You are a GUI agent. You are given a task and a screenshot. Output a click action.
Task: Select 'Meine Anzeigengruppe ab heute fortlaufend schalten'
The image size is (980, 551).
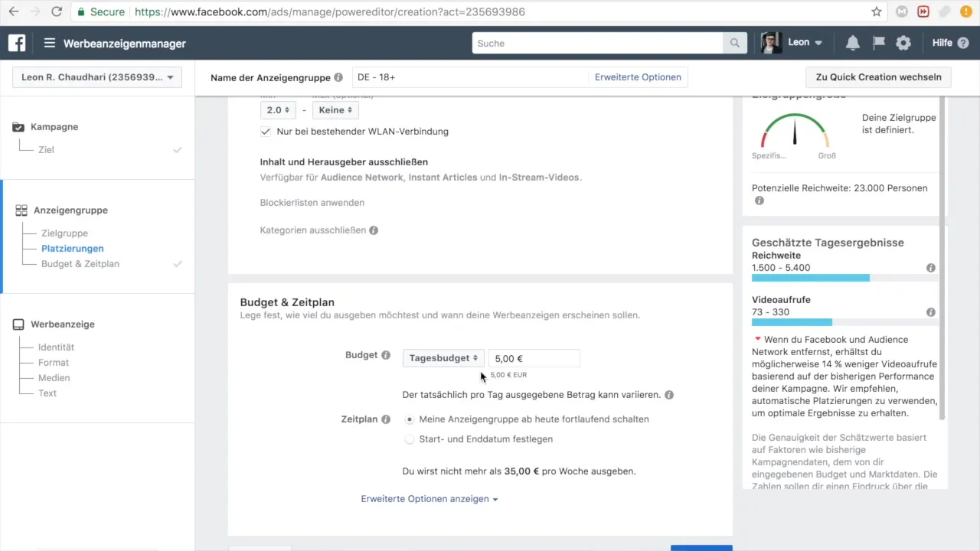pyautogui.click(x=410, y=419)
